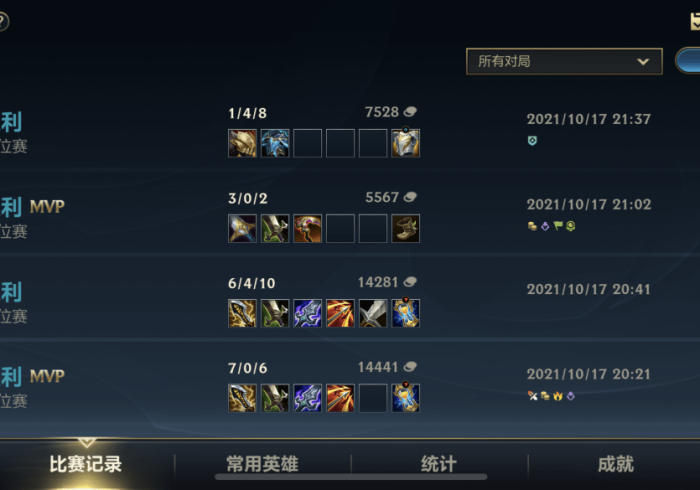Image resolution: width=700 pixels, height=490 pixels.
Task: Select the 比赛记录 tab
Action: [85, 464]
